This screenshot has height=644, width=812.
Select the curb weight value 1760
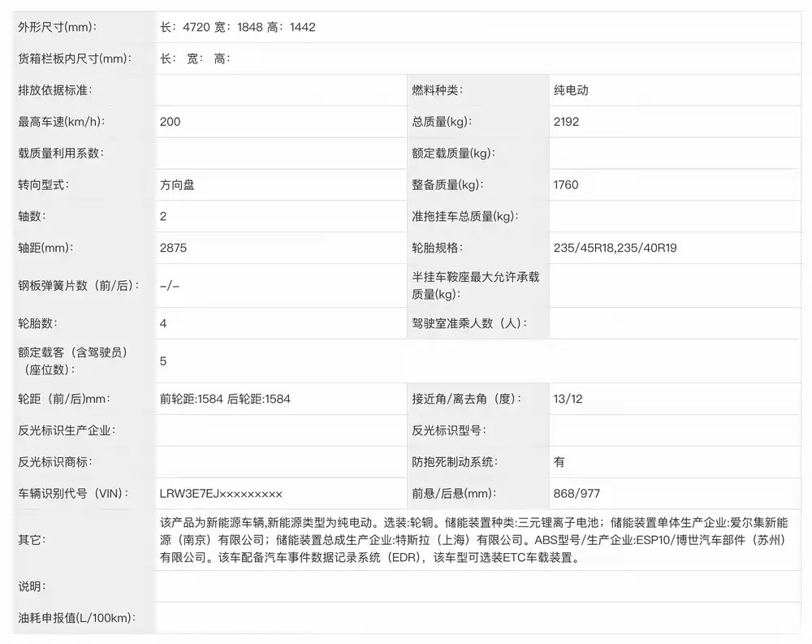coord(565,185)
